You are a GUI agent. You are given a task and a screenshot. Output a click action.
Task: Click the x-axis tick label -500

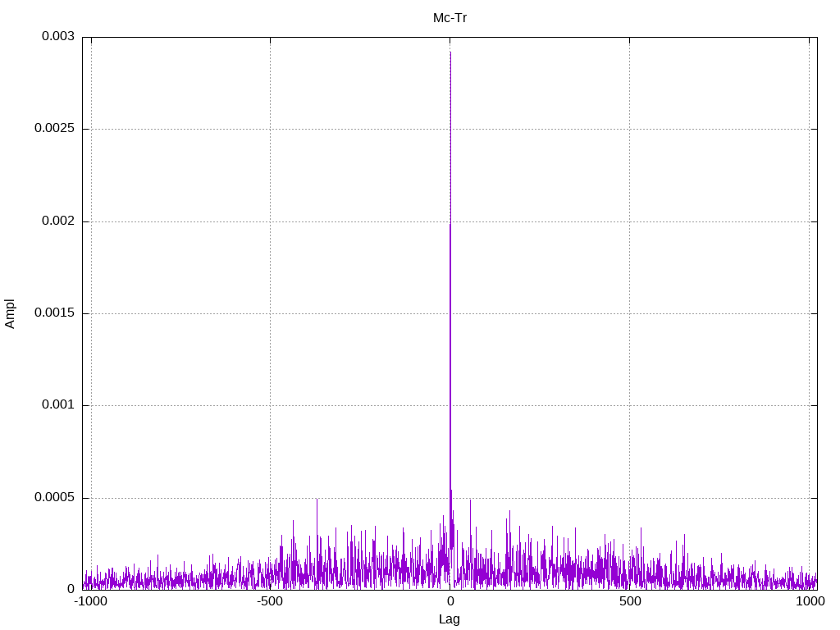click(269, 601)
